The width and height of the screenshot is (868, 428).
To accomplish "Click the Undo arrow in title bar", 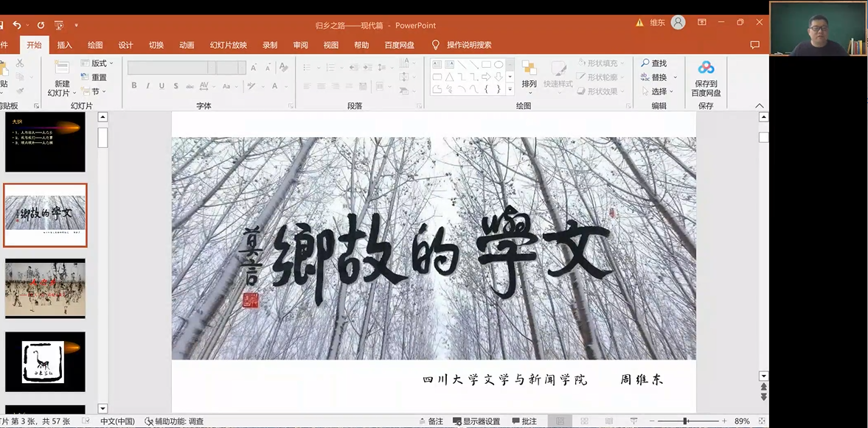I will point(17,25).
